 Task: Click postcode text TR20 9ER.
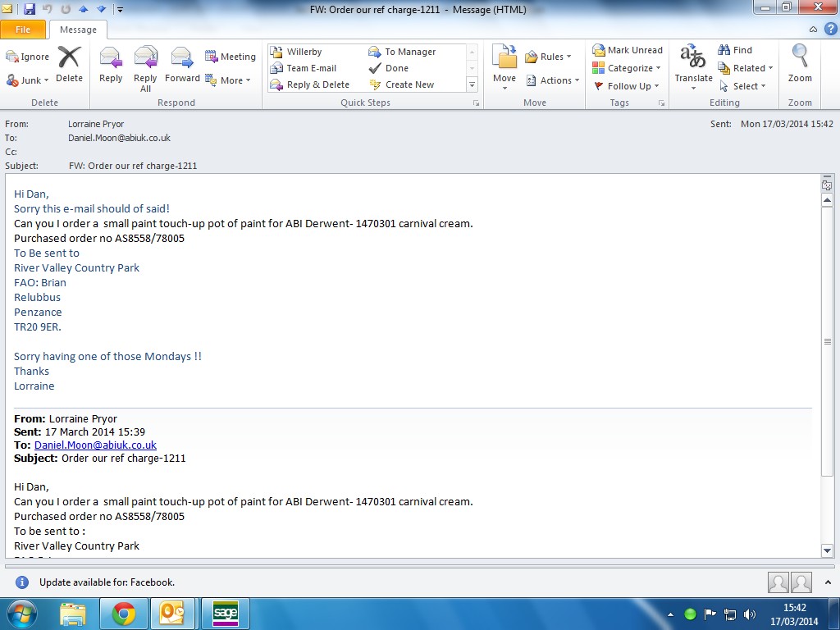point(38,326)
